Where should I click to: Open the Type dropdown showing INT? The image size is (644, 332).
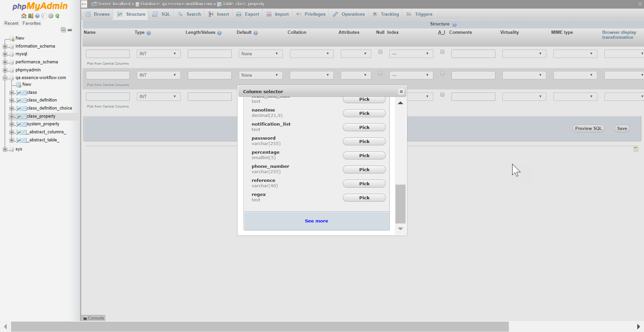point(158,54)
